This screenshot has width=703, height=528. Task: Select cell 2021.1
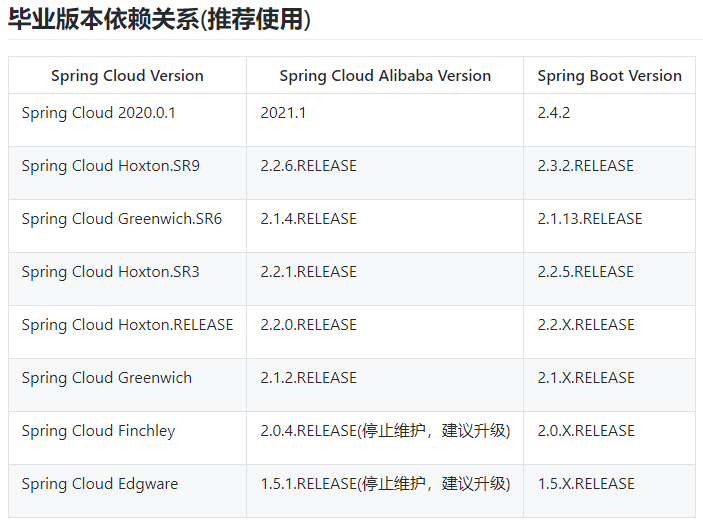point(385,120)
